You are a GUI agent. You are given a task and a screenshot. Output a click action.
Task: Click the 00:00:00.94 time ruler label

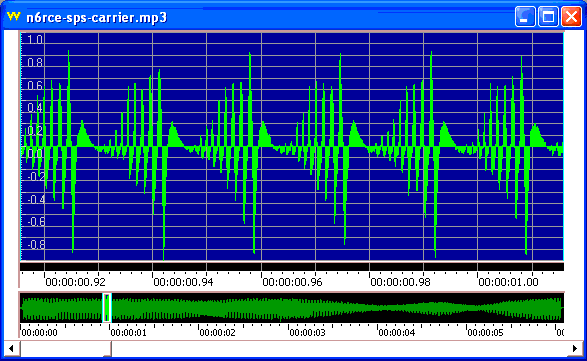[x=183, y=282]
